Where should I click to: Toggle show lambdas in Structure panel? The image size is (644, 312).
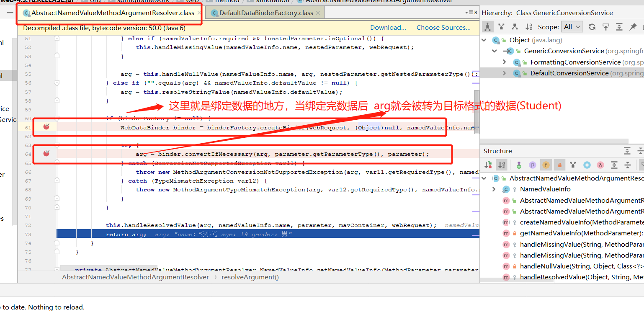[x=600, y=165]
